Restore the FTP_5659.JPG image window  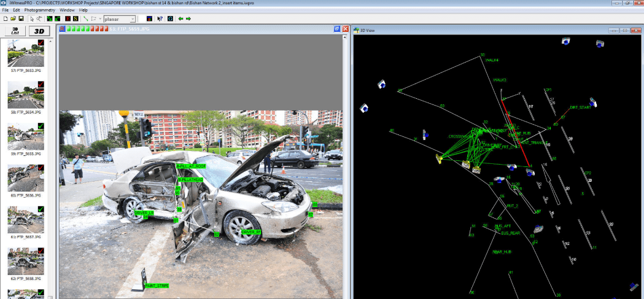tap(337, 29)
